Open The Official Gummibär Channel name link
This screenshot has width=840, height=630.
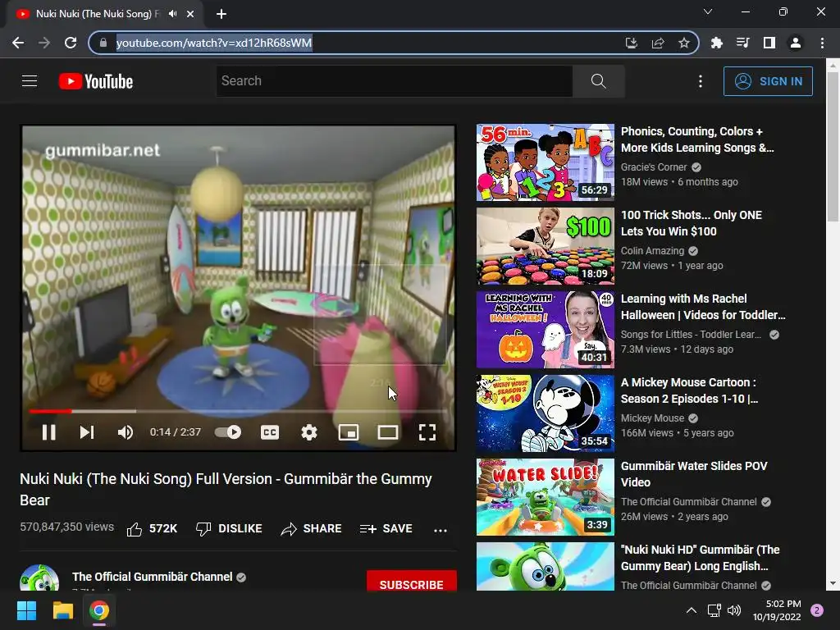(x=152, y=577)
